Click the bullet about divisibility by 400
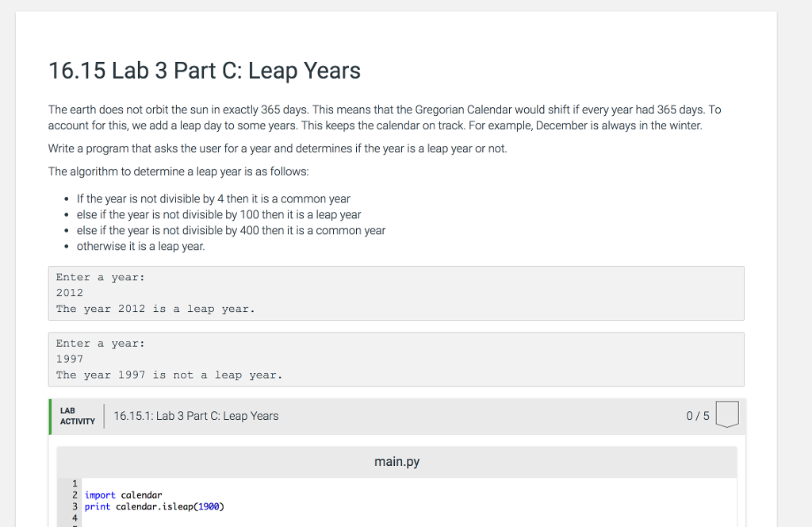Screen dimensions: 812x527 point(230,230)
